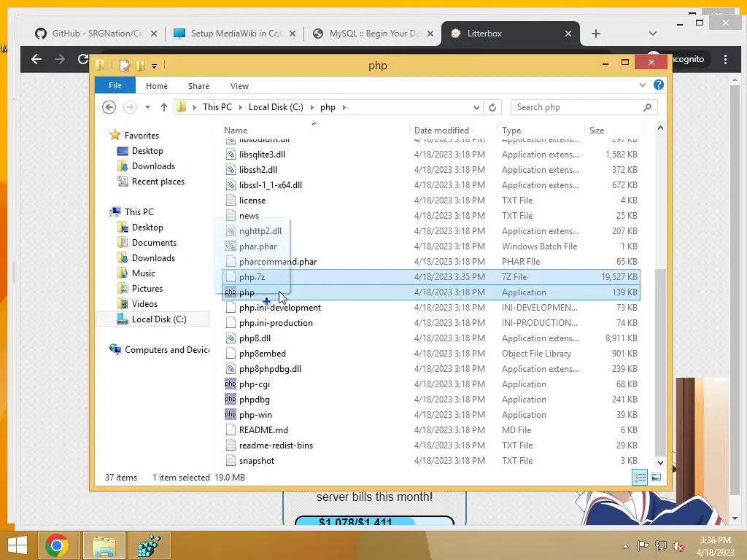Open the Share ribbon tab

tap(198, 86)
